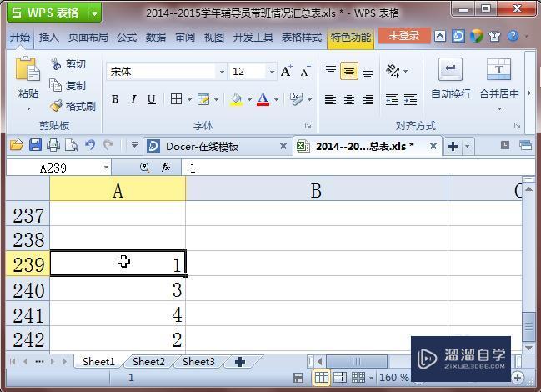Click Merge and Center (合并居中) button

[499, 78]
